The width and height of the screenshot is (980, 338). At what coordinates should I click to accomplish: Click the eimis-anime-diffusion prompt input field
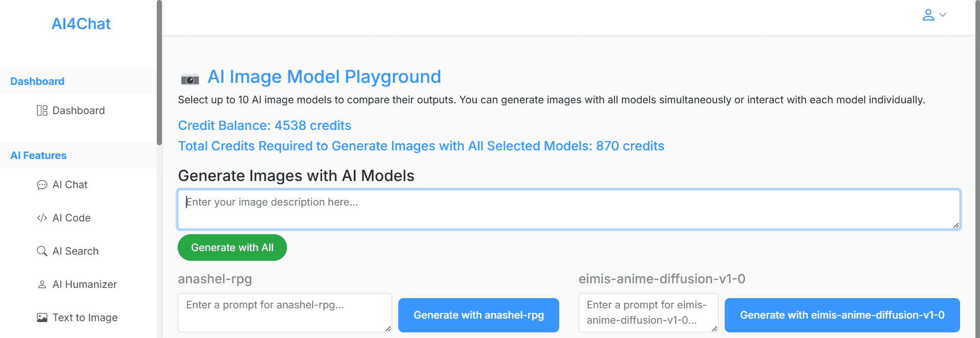(x=649, y=312)
